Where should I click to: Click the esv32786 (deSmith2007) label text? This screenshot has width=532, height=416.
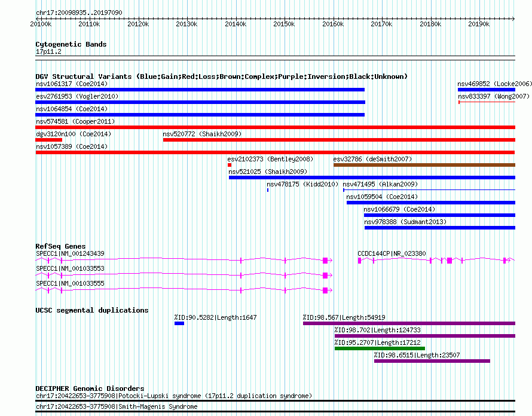(372, 159)
